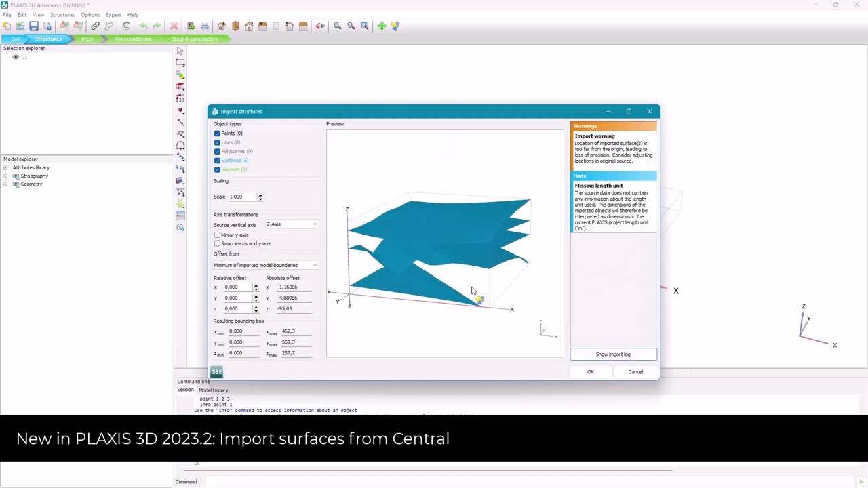The height and width of the screenshot is (488, 868).
Task: Open the Expert menu
Action: [113, 15]
